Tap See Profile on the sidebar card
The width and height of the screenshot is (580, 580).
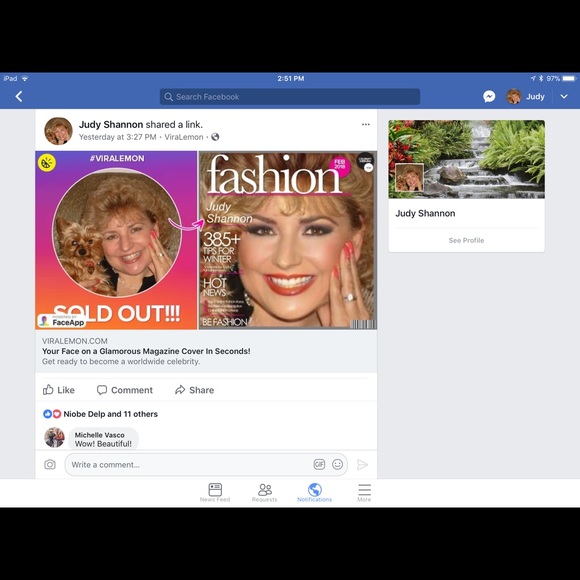coord(466,240)
